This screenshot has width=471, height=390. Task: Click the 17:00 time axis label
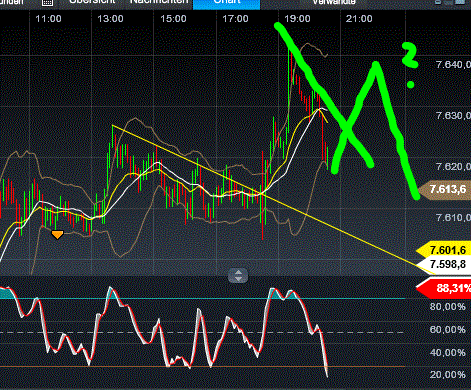(235, 19)
